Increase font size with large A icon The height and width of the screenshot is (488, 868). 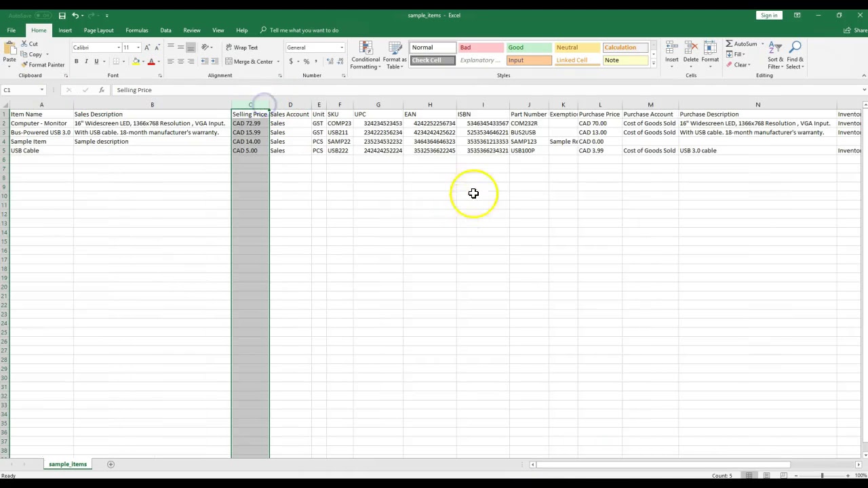coord(147,47)
